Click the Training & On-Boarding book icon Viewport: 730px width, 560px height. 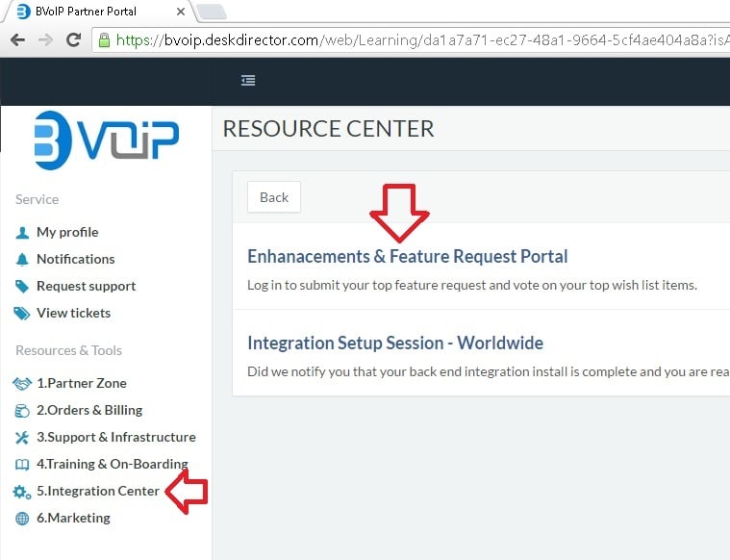22,465
